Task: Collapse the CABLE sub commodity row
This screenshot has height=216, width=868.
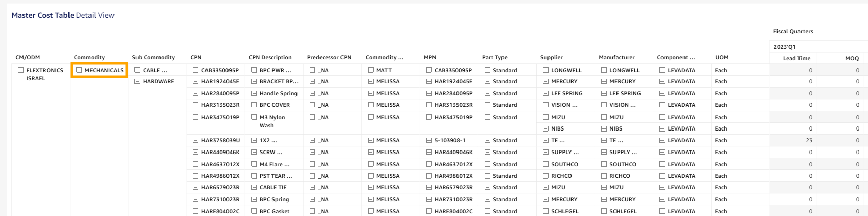Action: 137,70
